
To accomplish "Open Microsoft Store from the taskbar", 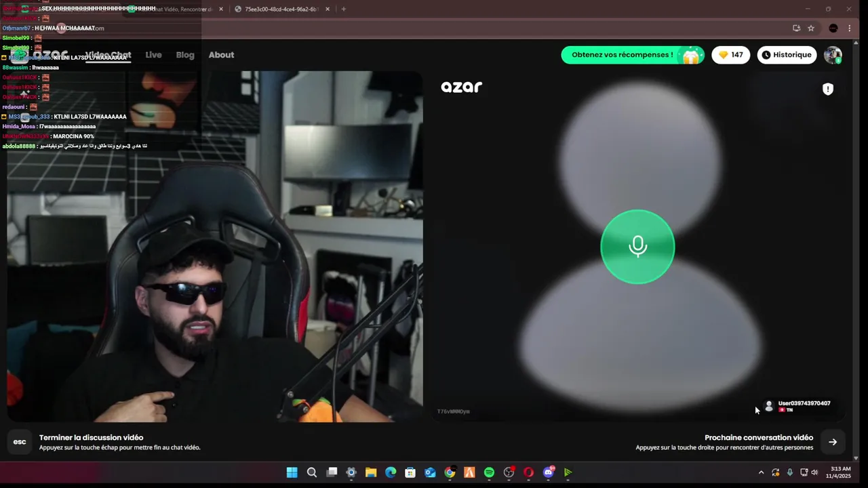I will point(410,472).
